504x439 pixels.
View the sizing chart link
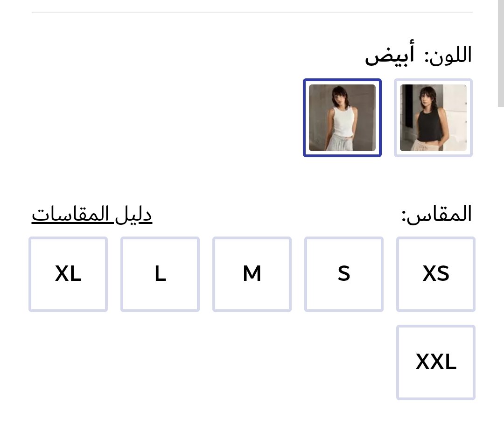click(x=92, y=215)
